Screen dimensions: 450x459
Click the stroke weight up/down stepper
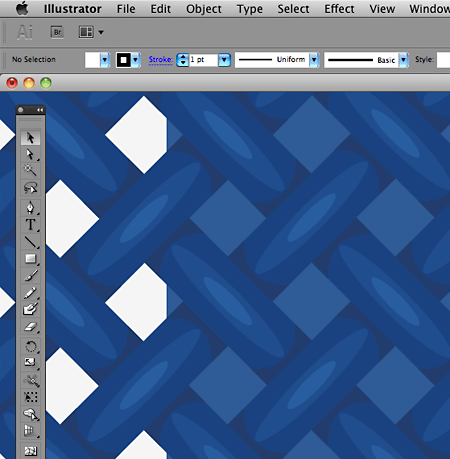pos(182,60)
